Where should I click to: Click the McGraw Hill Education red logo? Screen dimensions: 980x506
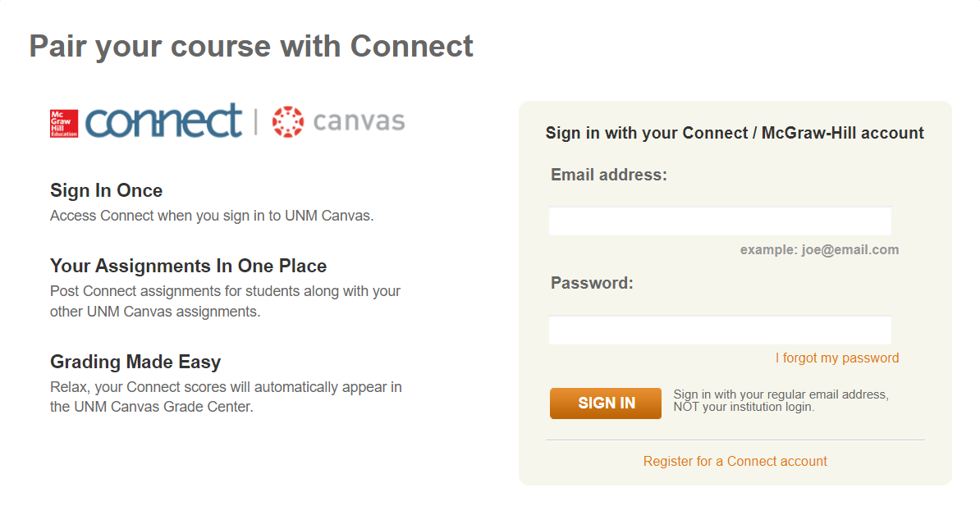point(64,123)
